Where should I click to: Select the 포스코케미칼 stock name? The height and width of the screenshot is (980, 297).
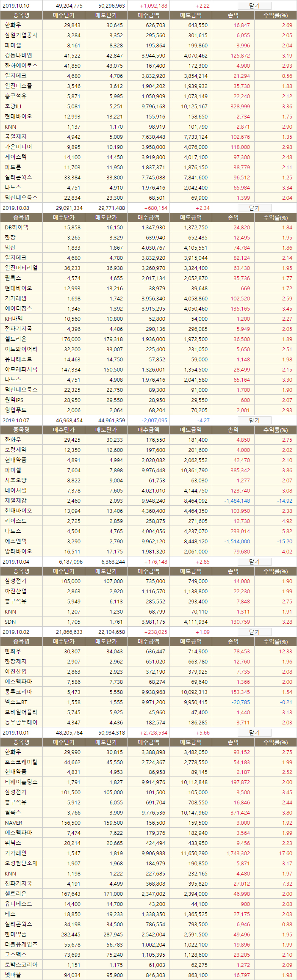(x=21, y=762)
